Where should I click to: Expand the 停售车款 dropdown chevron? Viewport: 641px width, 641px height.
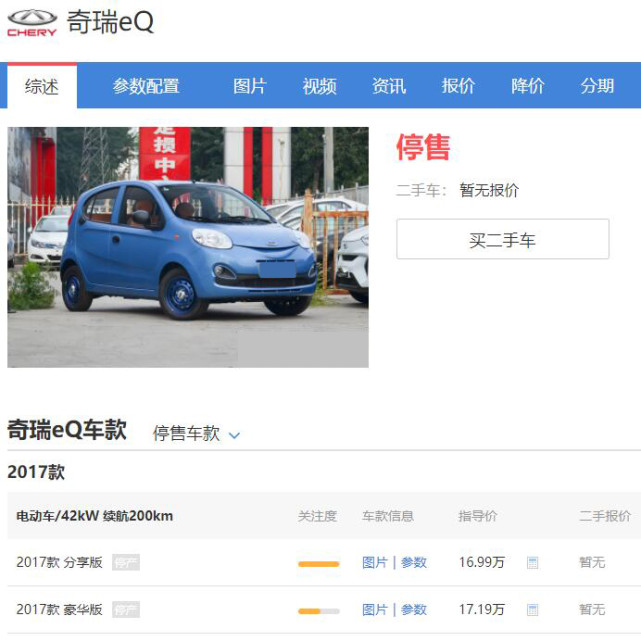[x=234, y=435]
